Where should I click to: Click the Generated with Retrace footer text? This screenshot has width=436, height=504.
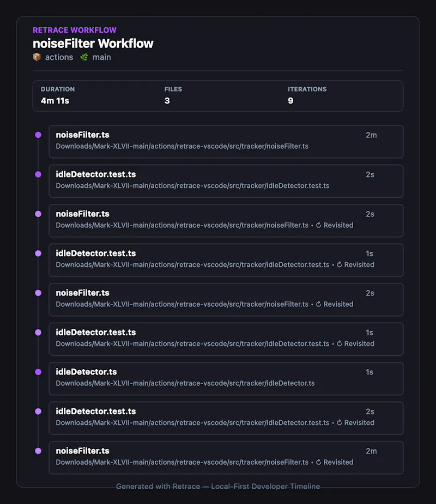tap(218, 487)
